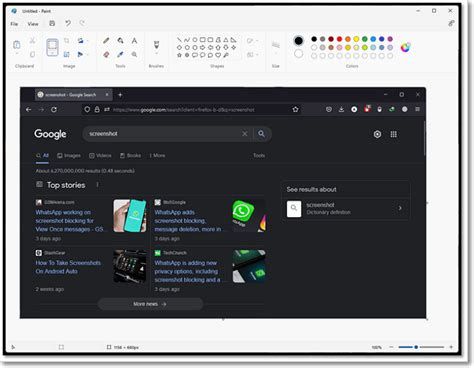Click the Brushes tool icon
The image size is (474, 368).
point(156,44)
